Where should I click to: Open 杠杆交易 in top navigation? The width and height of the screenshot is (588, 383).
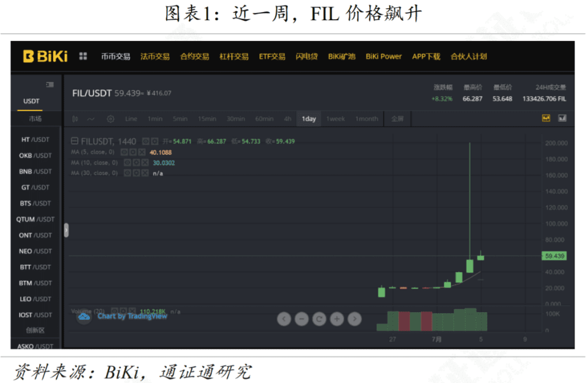pos(234,56)
